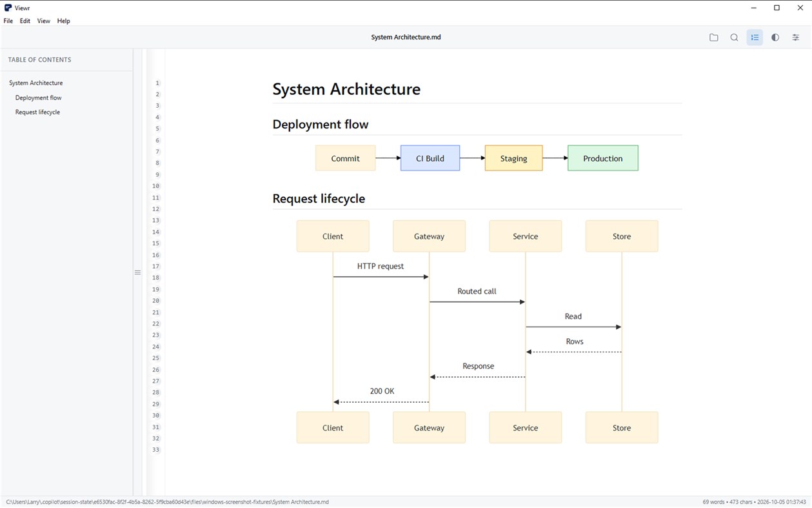Select the Production node
This screenshot has height=508, width=812.
point(603,158)
